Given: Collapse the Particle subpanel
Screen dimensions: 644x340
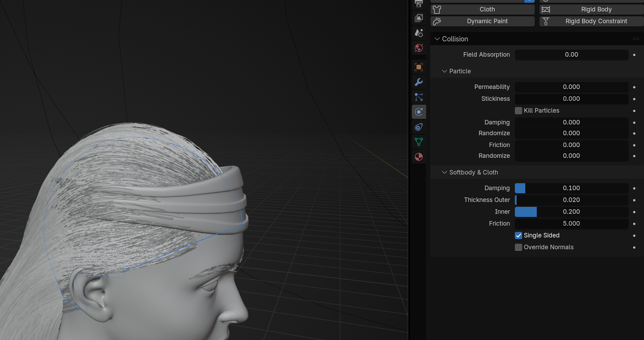Looking at the screenshot, I should tap(444, 71).
